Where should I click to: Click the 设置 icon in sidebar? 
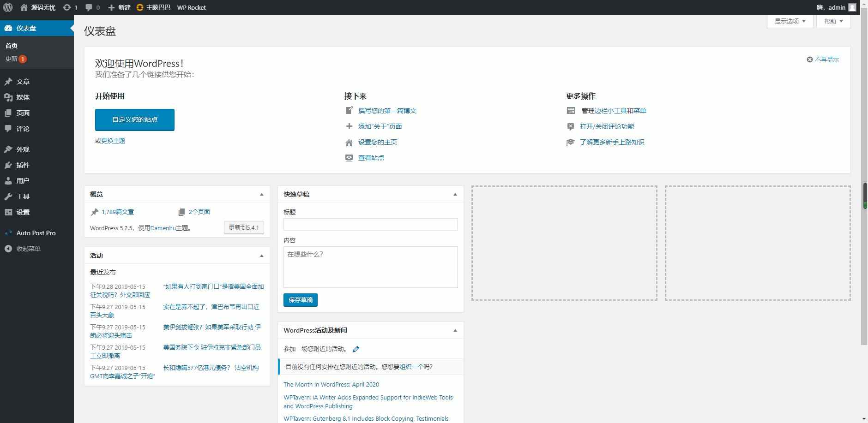pyautogui.click(x=8, y=212)
